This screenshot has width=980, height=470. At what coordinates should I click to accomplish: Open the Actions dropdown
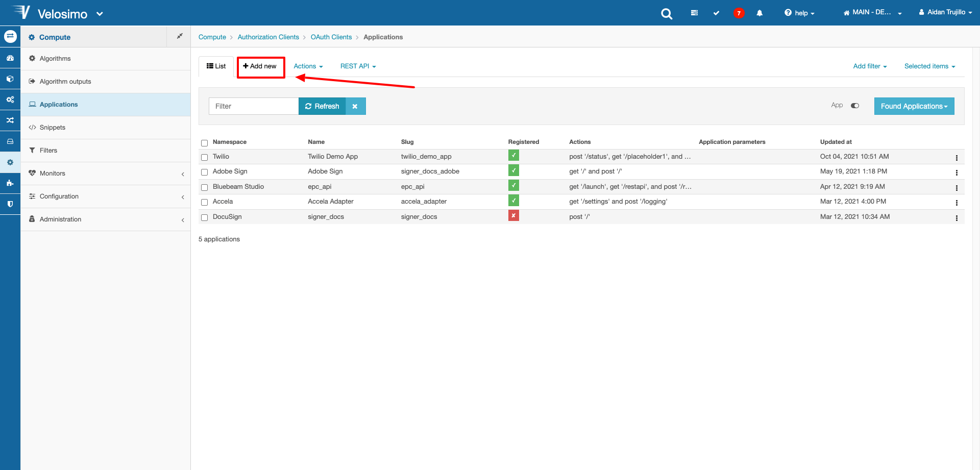tap(308, 66)
